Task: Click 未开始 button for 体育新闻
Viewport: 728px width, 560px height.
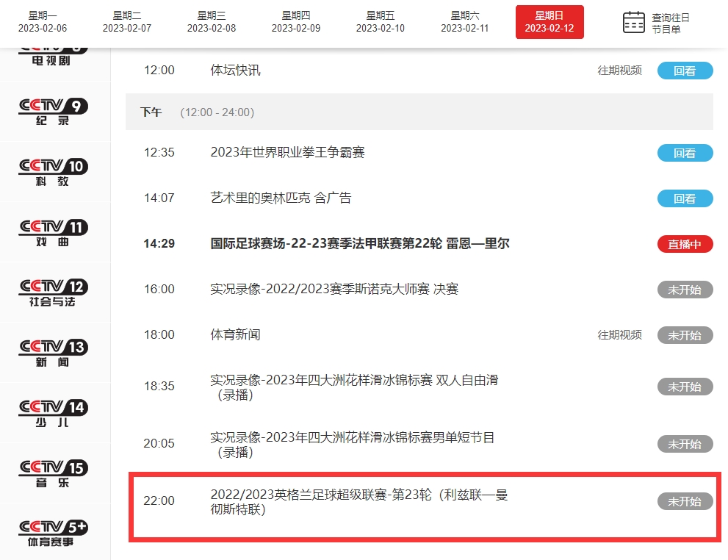Action: point(685,335)
